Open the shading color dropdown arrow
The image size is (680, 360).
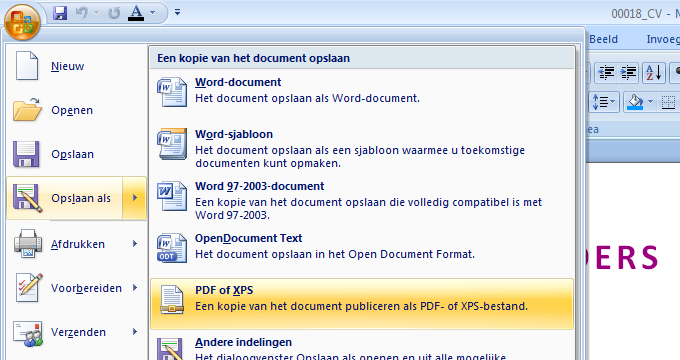tap(650, 102)
